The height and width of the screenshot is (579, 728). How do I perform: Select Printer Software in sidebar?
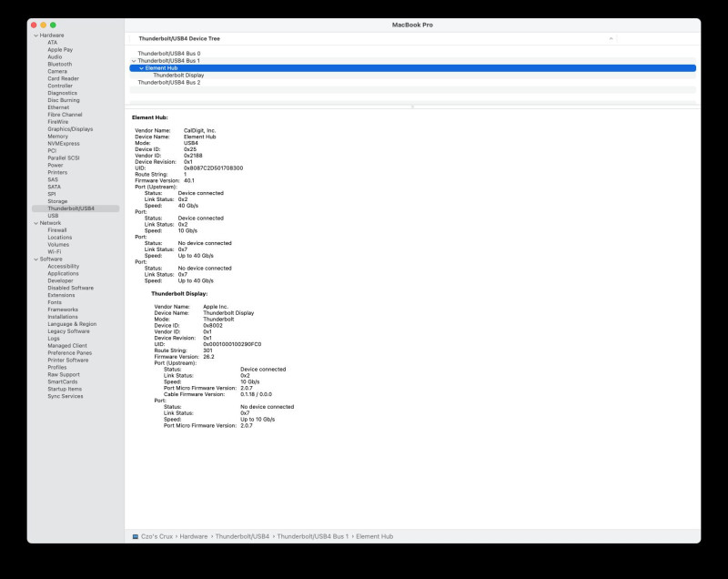tap(67, 361)
